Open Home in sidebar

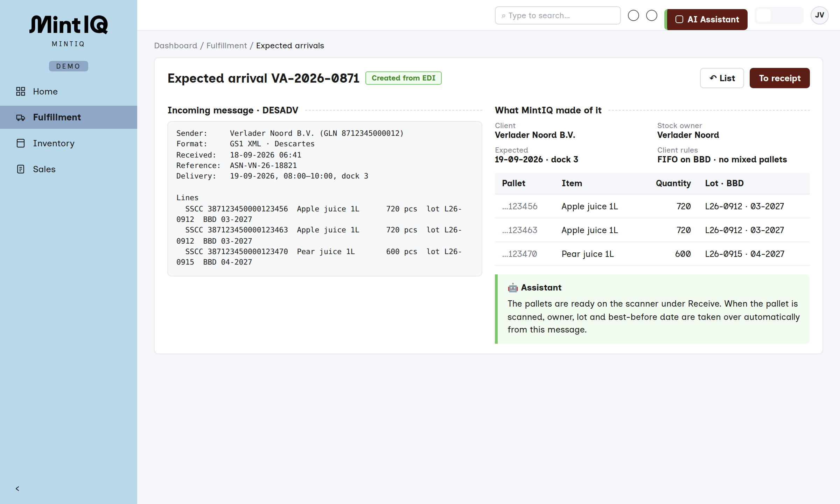coord(69,91)
